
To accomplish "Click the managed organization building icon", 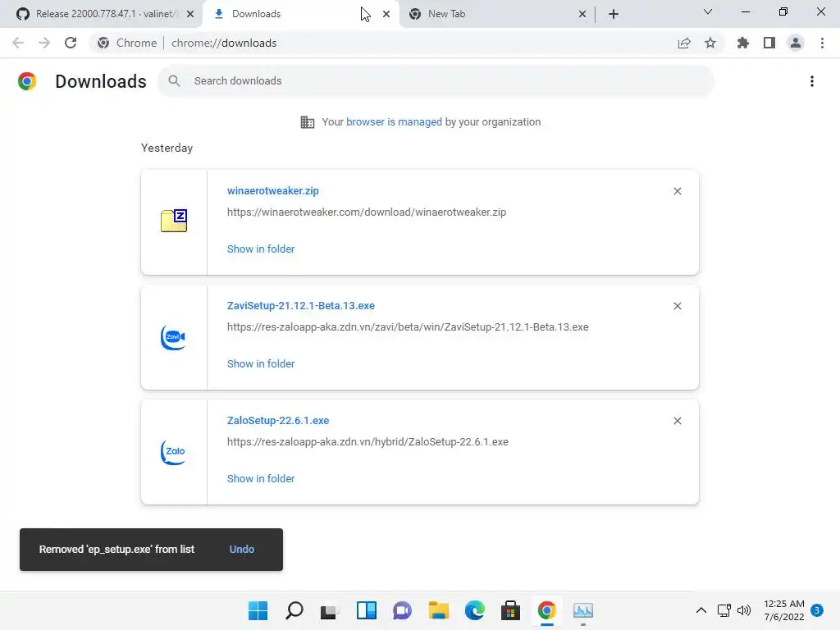I will click(x=308, y=122).
